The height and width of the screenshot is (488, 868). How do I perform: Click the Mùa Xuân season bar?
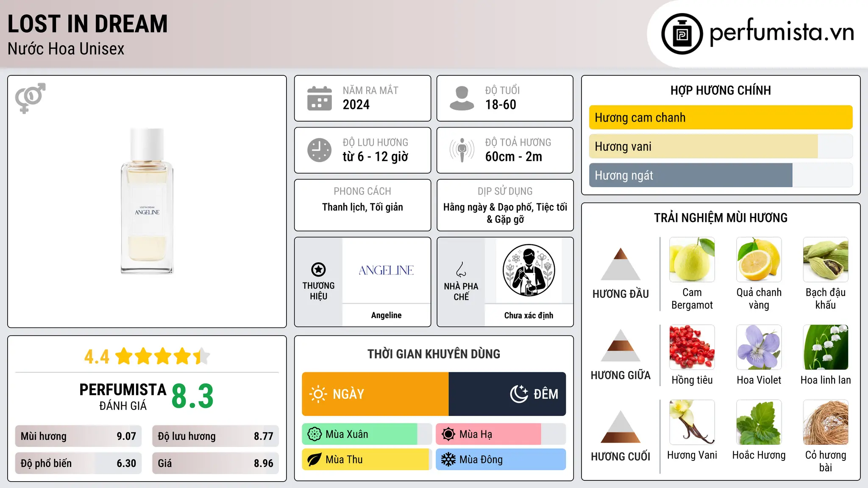(367, 434)
